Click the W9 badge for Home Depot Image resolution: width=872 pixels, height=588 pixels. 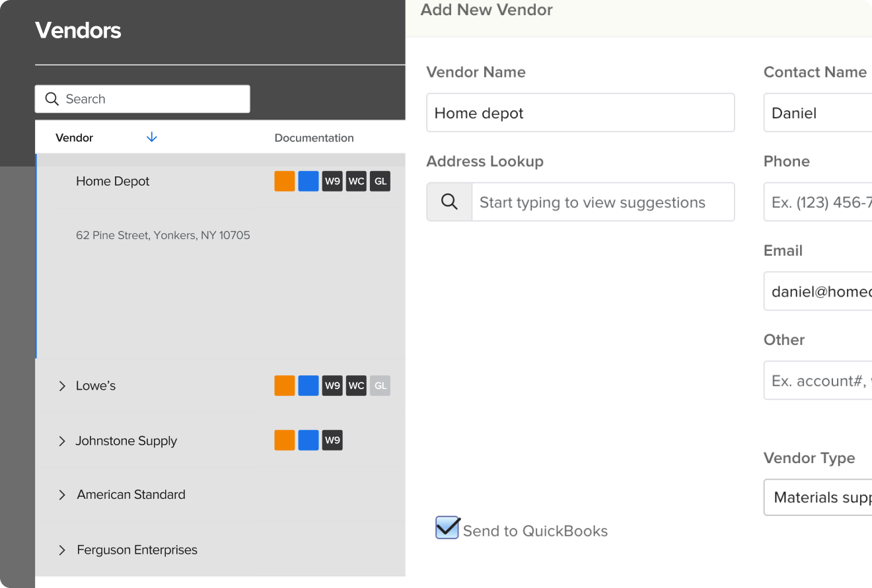pyautogui.click(x=332, y=181)
